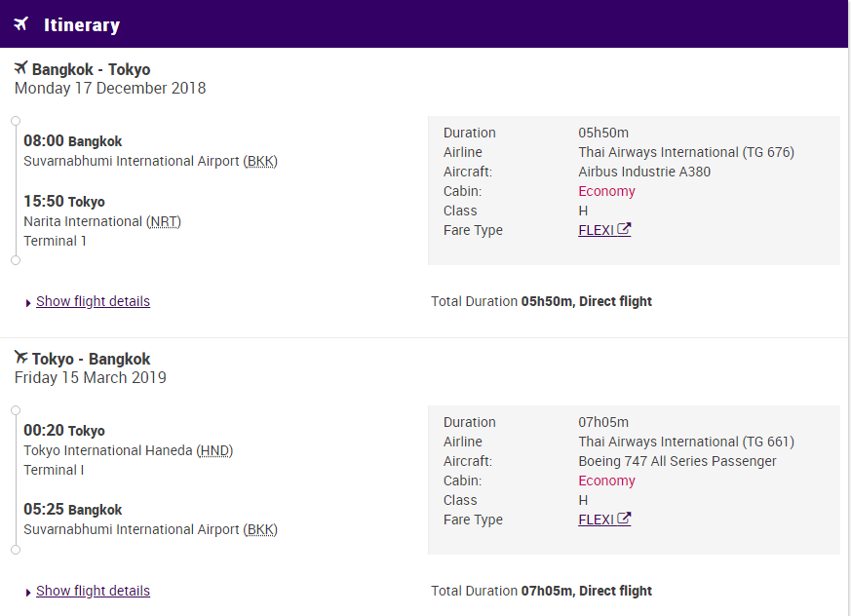The width and height of the screenshot is (851, 616).
Task: Click Economy cabin value for TG 676 flight
Action: [x=606, y=191]
